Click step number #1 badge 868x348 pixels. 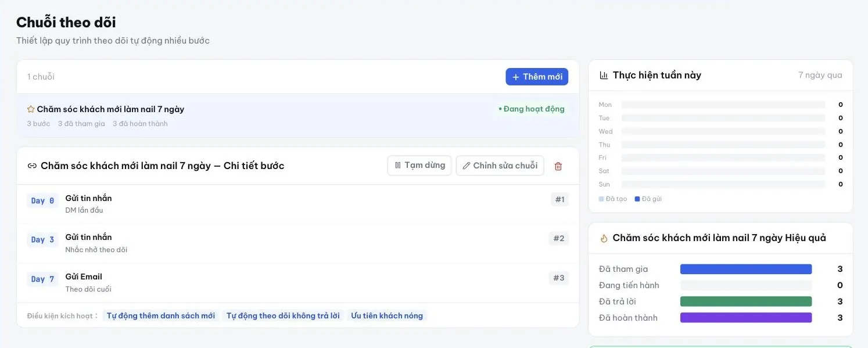point(559,200)
